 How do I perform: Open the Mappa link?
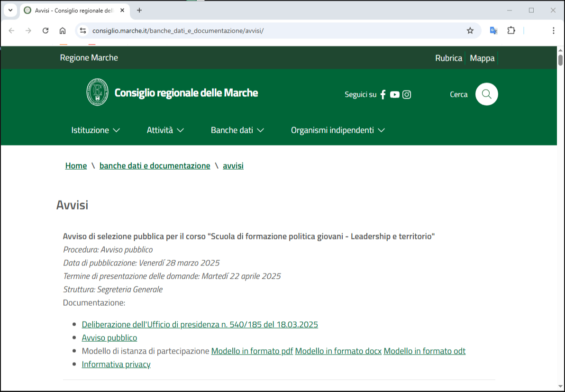tap(482, 58)
